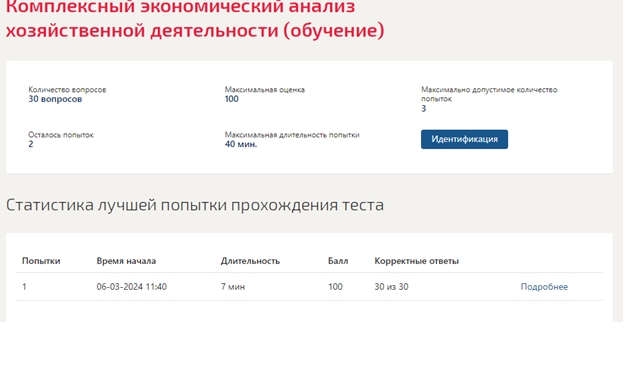Click the Осталось попыток value 2

(31, 144)
